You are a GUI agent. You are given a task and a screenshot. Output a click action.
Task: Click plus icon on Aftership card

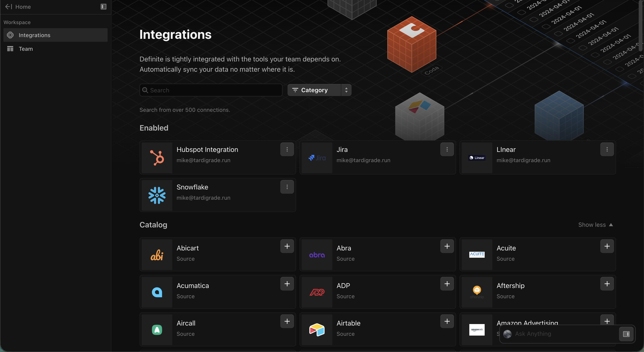[x=607, y=284]
